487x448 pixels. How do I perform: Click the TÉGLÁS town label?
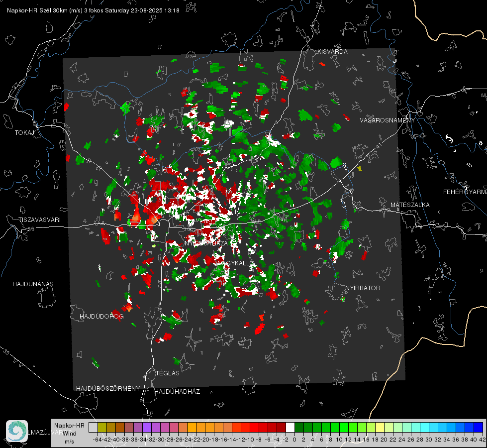[168, 373]
